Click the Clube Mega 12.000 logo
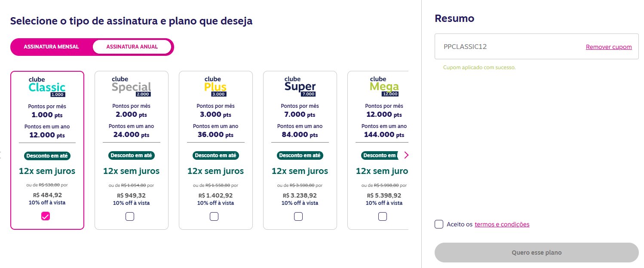The height and width of the screenshot is (268, 644). click(x=384, y=87)
